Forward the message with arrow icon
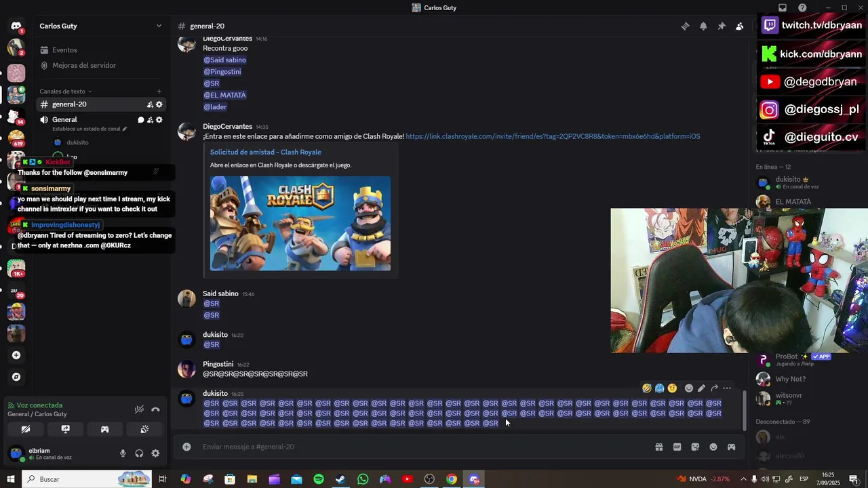This screenshot has height=488, width=868. coord(714,388)
